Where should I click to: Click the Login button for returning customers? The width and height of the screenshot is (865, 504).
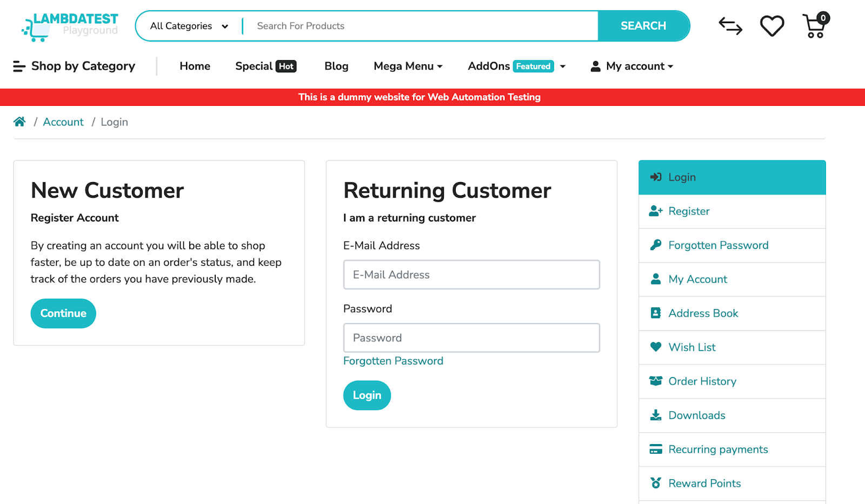[367, 395]
